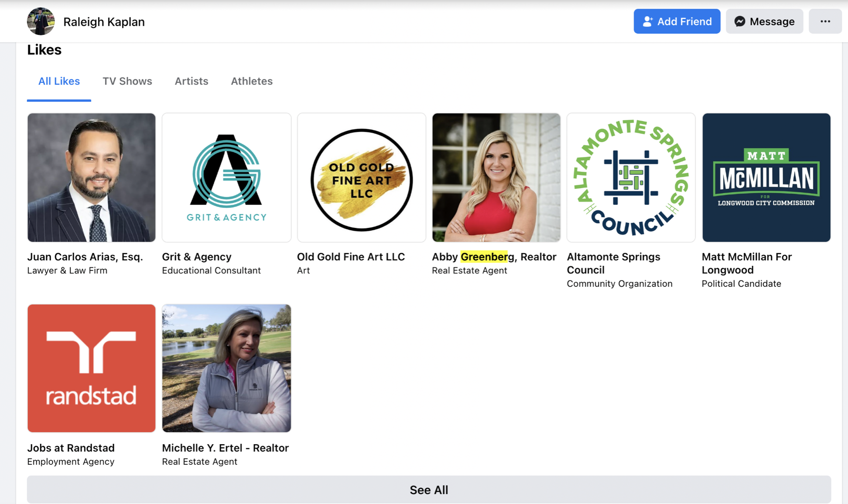Click the Old Gold Fine Art LLC name
848x504 pixels.
click(351, 257)
